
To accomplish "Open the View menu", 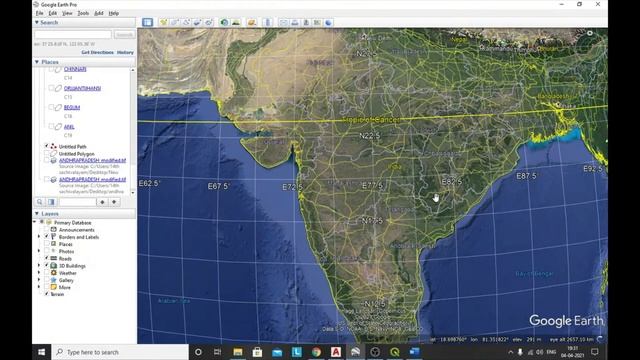I will coord(67,13).
